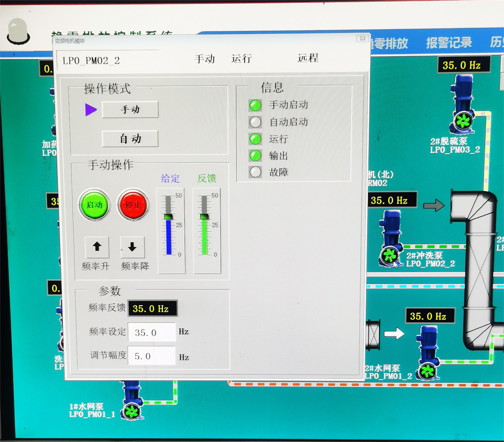Image resolution: width=504 pixels, height=442 pixels.
Task: Switch operation mode to 手动
Action: (x=130, y=109)
